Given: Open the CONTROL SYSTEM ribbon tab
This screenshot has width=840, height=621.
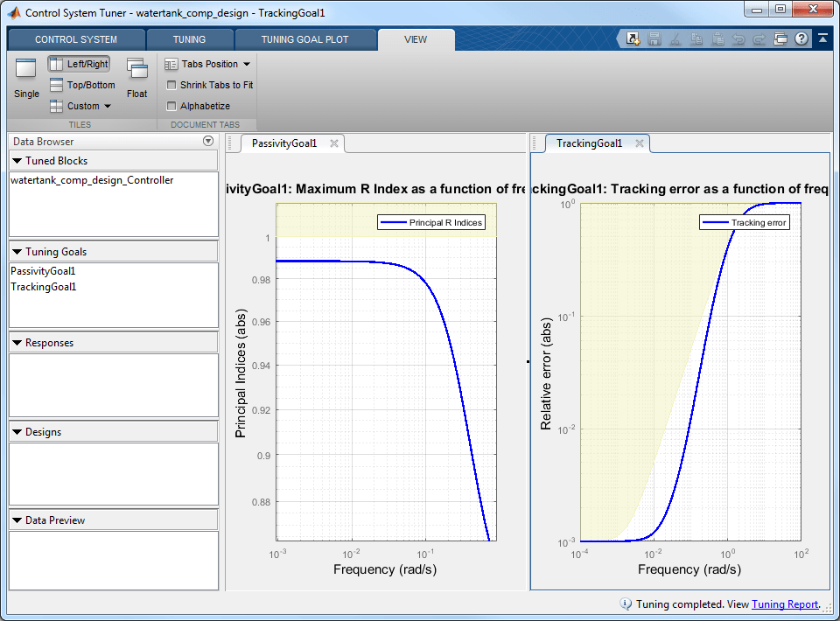Looking at the screenshot, I should (76, 39).
